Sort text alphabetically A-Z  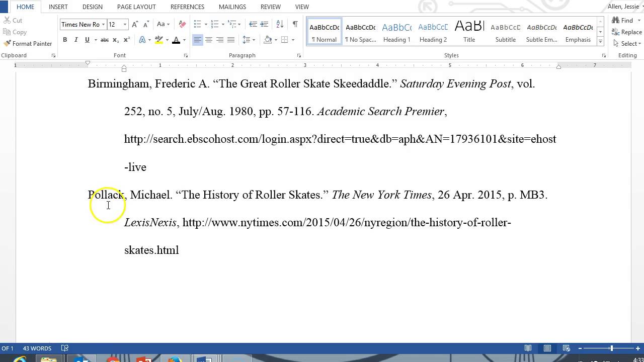point(280,24)
